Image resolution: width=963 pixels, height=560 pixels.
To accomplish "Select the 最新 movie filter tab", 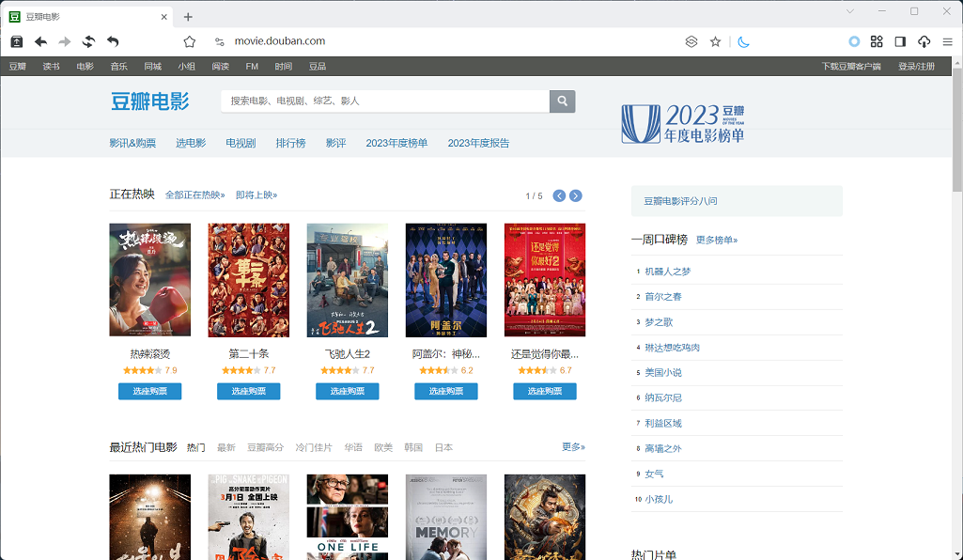I will pyautogui.click(x=226, y=447).
